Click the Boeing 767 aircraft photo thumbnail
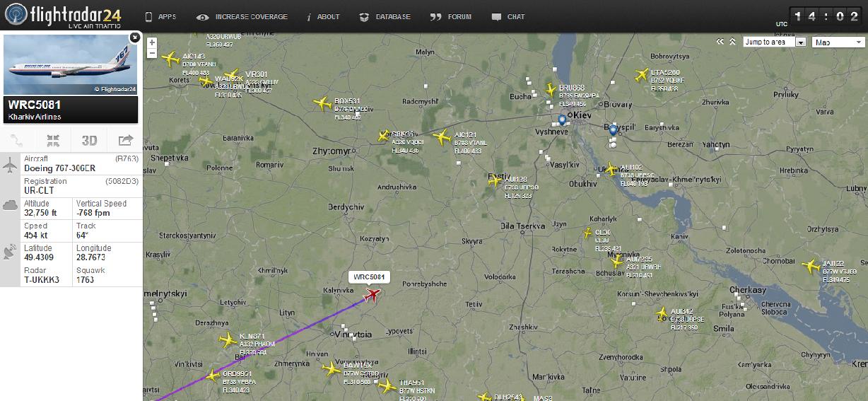868x401 pixels. 71,64
